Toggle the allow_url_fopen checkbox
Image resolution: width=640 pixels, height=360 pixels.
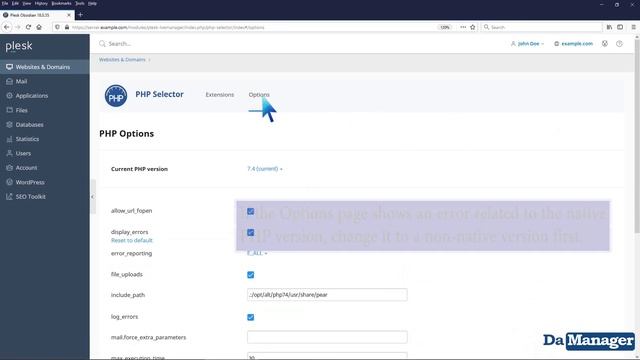(251, 211)
